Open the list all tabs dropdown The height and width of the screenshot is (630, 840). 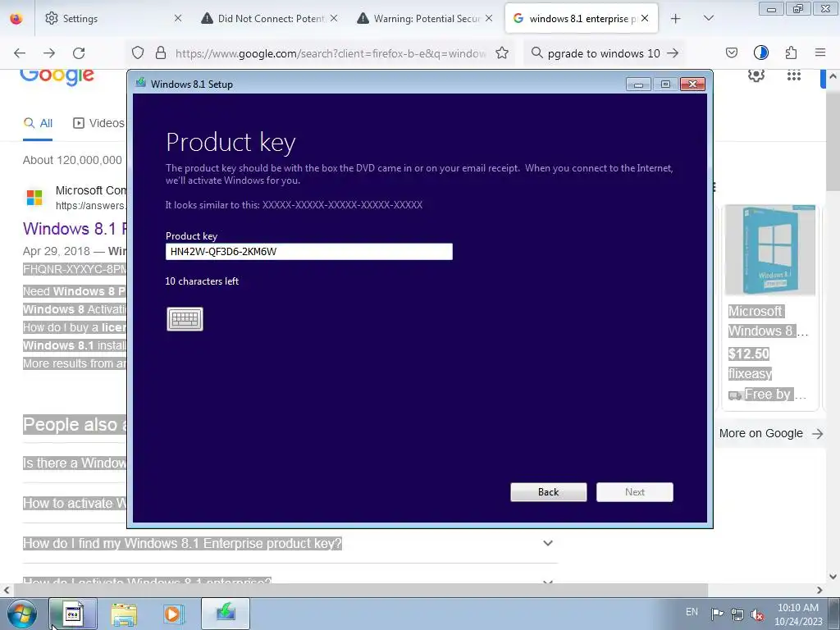(708, 18)
